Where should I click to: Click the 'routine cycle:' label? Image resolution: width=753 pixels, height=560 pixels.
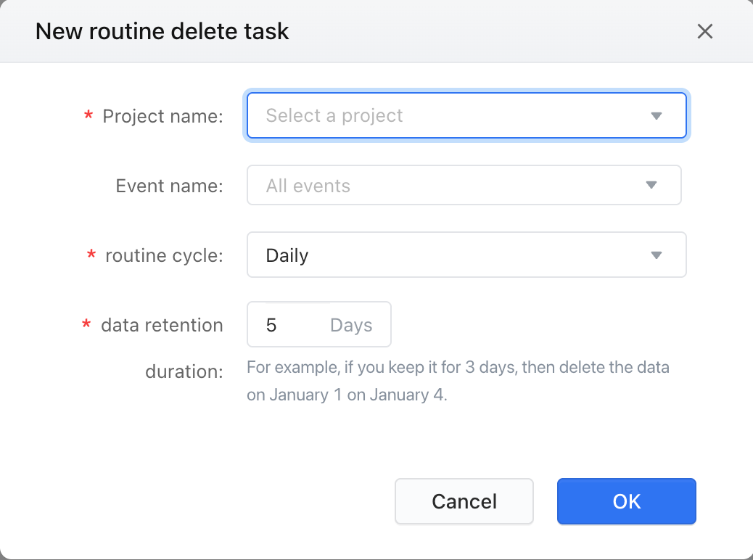coord(164,255)
